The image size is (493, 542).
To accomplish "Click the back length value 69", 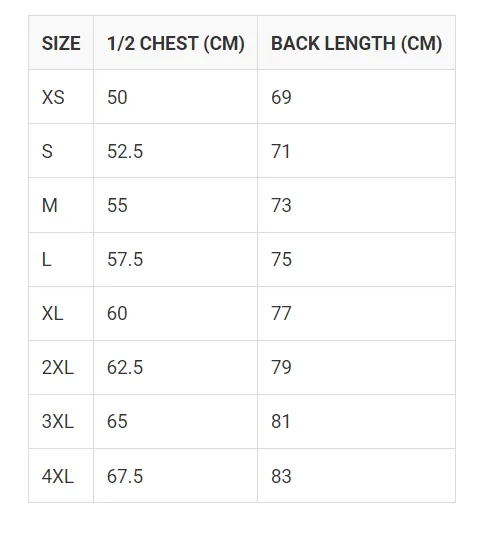I will 281,97.
